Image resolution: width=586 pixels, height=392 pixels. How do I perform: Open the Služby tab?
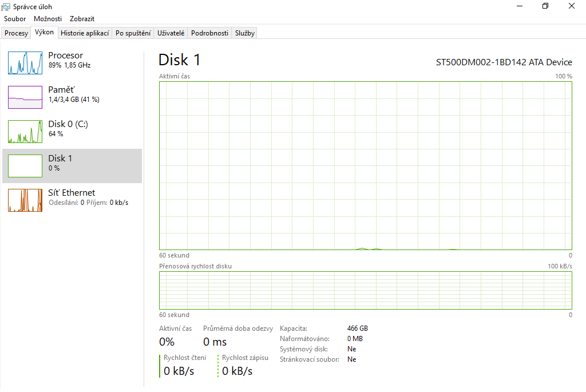pyautogui.click(x=245, y=33)
